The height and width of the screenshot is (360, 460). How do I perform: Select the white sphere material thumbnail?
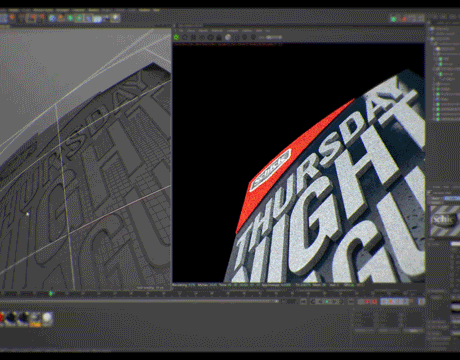[47, 319]
